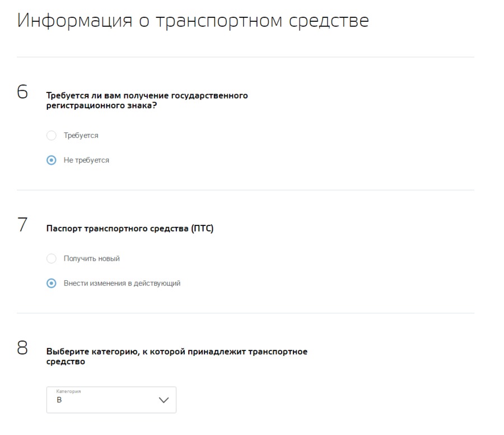Viewport: 504px width, 435px height.
Task: Open the Категория combo box field
Action: coord(111,400)
